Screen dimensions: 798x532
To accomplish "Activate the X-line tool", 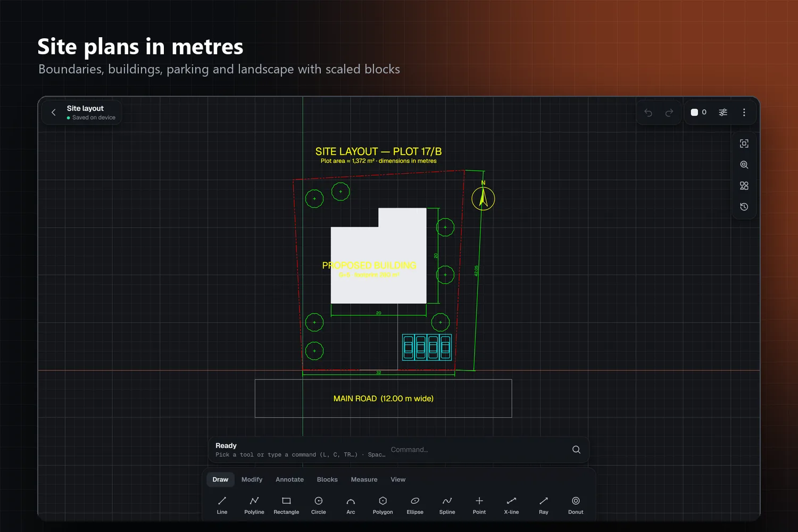I will coord(511,505).
